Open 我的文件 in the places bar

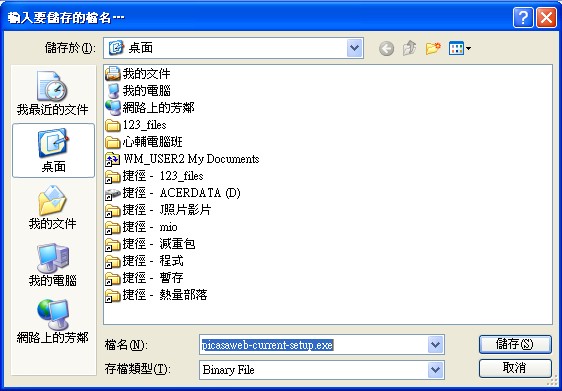click(x=52, y=207)
